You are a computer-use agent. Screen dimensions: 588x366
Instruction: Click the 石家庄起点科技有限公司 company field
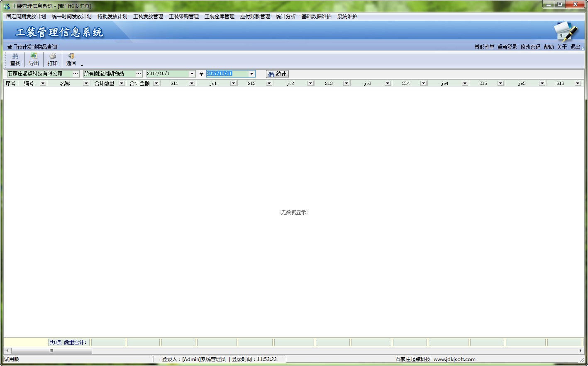39,74
